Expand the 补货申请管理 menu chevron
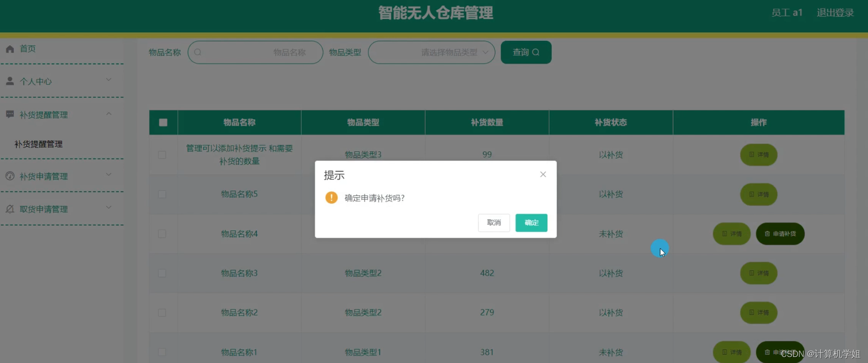Screen dimensions: 868x363 click(x=109, y=175)
